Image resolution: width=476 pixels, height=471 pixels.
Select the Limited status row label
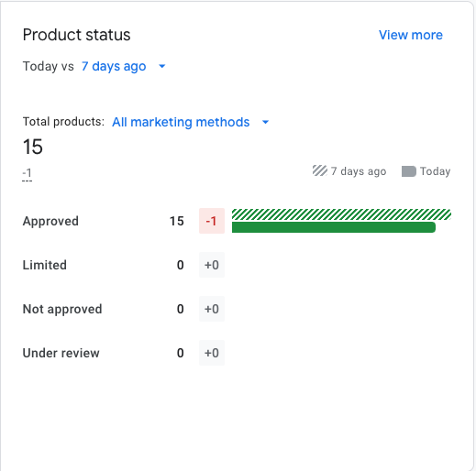pos(45,265)
